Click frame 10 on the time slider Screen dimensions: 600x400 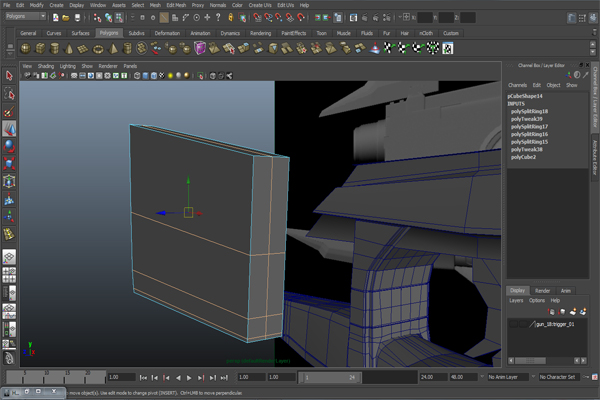coord(46,377)
